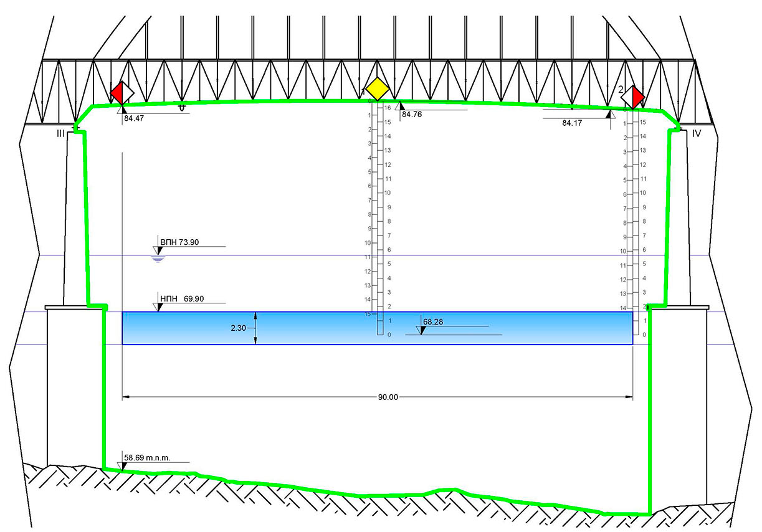Select the 58.69 m.n.m. elevation label
This screenshot has width=762, height=532.
coord(156,457)
